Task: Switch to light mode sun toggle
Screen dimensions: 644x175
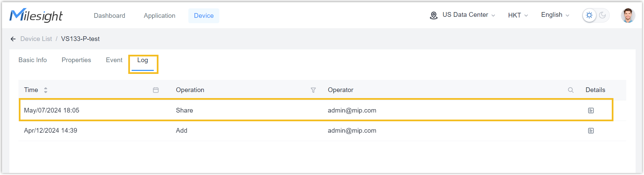Action: point(589,15)
